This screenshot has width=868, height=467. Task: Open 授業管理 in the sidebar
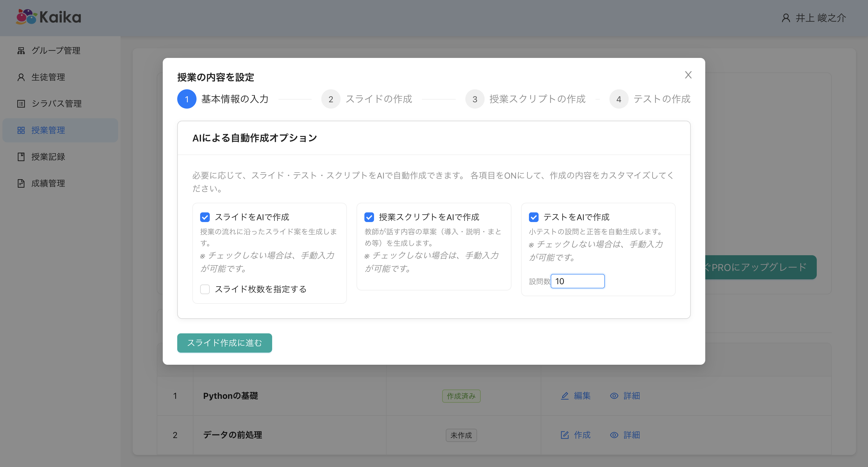coord(48,130)
